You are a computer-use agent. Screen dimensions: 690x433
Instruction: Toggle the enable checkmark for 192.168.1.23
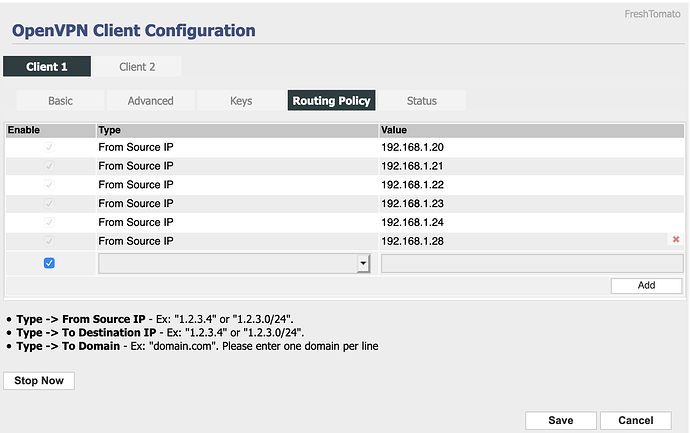[49, 203]
